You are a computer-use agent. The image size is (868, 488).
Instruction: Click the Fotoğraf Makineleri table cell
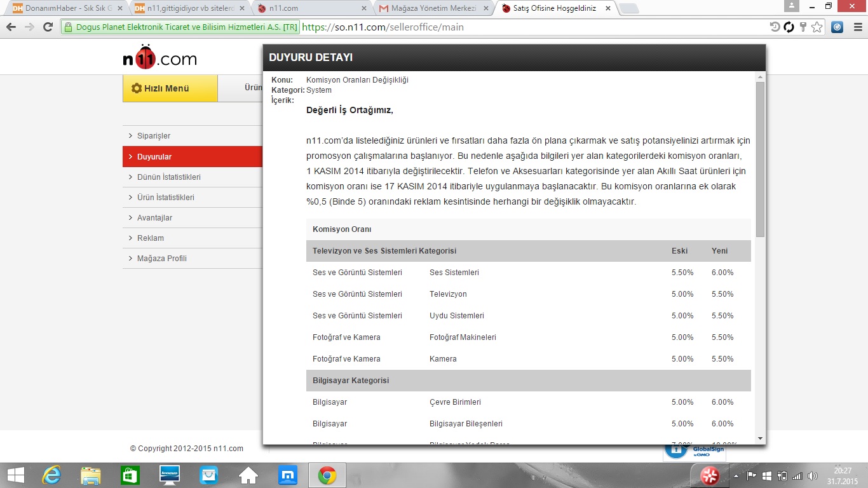click(463, 337)
